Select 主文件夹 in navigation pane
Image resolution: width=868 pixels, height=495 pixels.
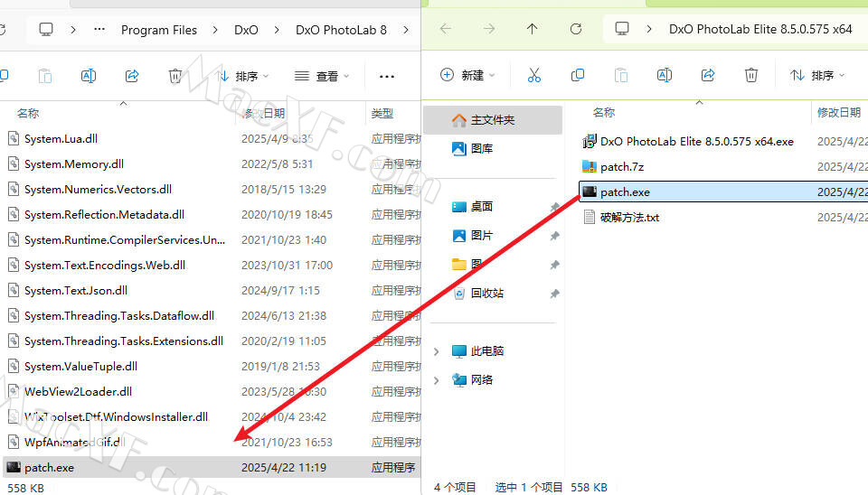pyautogui.click(x=493, y=120)
